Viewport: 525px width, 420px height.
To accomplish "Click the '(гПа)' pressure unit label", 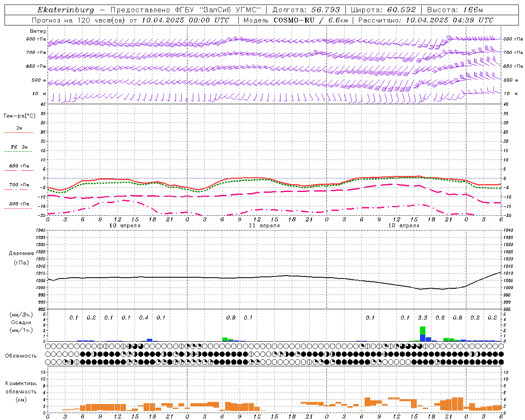I will pos(21,262).
